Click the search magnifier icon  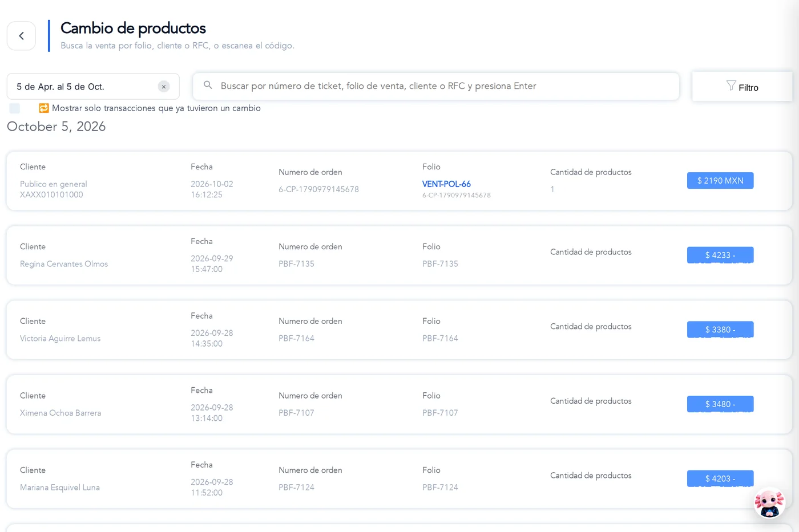(208, 86)
